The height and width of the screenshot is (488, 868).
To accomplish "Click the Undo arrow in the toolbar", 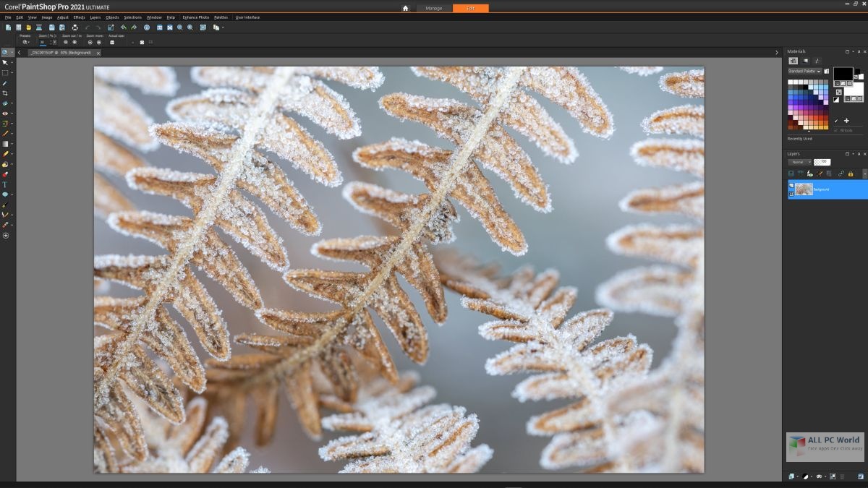I will [x=124, y=27].
